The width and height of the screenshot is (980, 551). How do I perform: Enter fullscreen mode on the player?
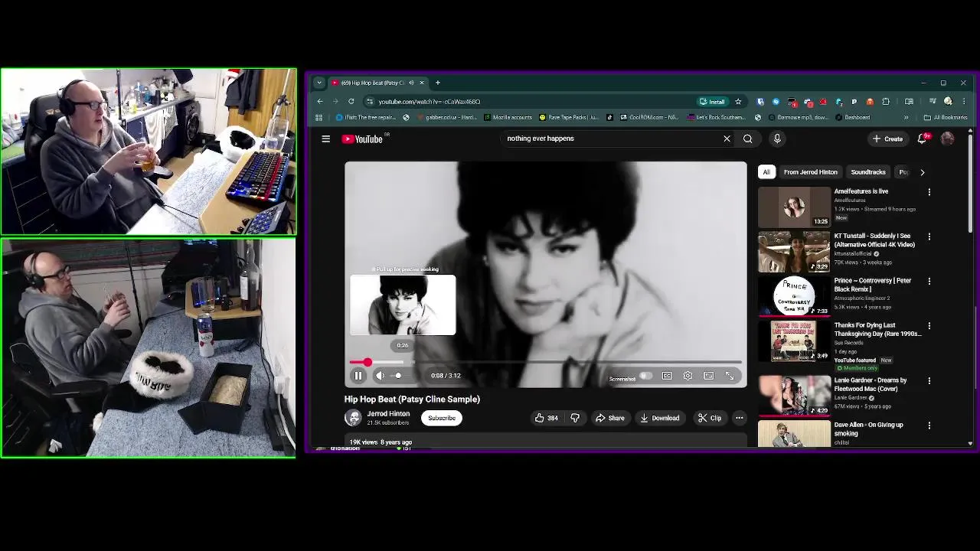[730, 376]
